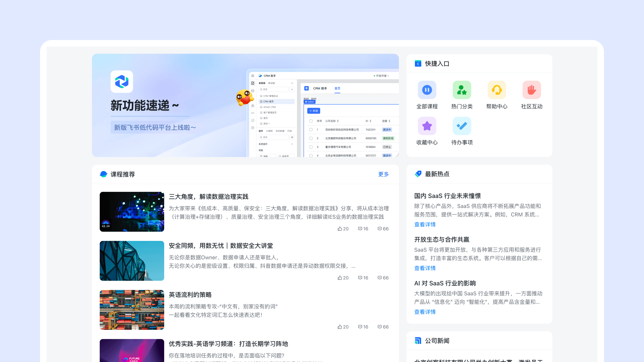Toggle the header select-all checkbox in banner table
Image resolution: width=644 pixels, height=362 pixels.
[311, 121]
